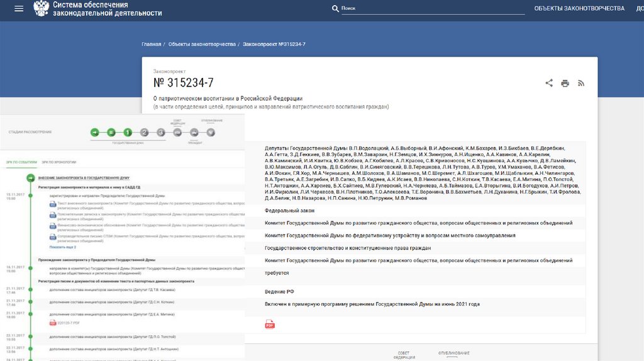Click the Опубликование stage circle
Screen dimensions: 644x361
coord(211,132)
